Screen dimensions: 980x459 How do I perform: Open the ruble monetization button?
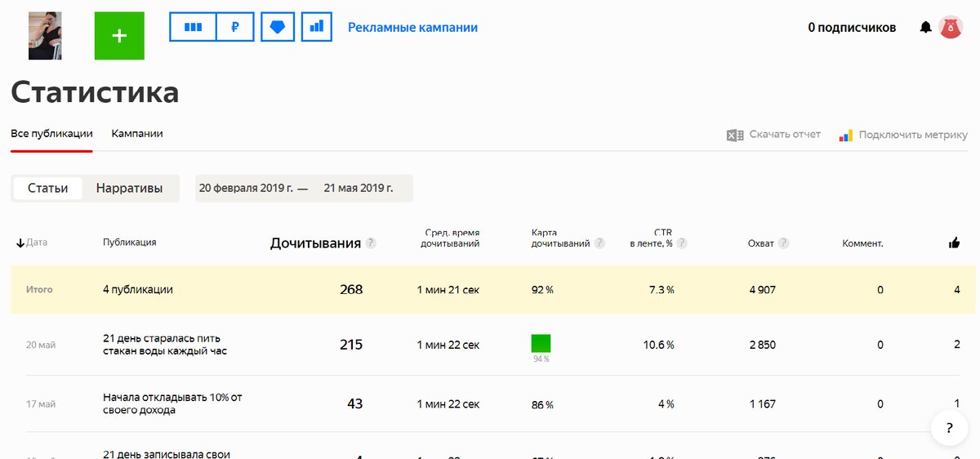[235, 27]
